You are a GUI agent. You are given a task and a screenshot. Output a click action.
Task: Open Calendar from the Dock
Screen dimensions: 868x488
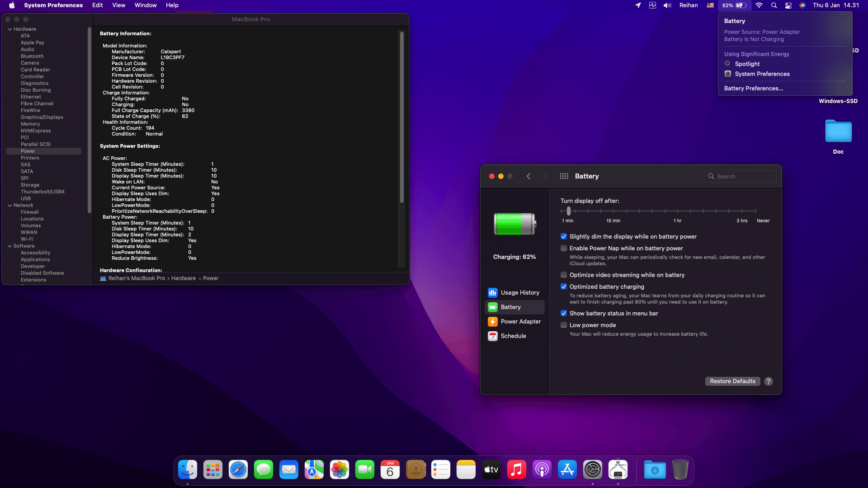[390, 470]
